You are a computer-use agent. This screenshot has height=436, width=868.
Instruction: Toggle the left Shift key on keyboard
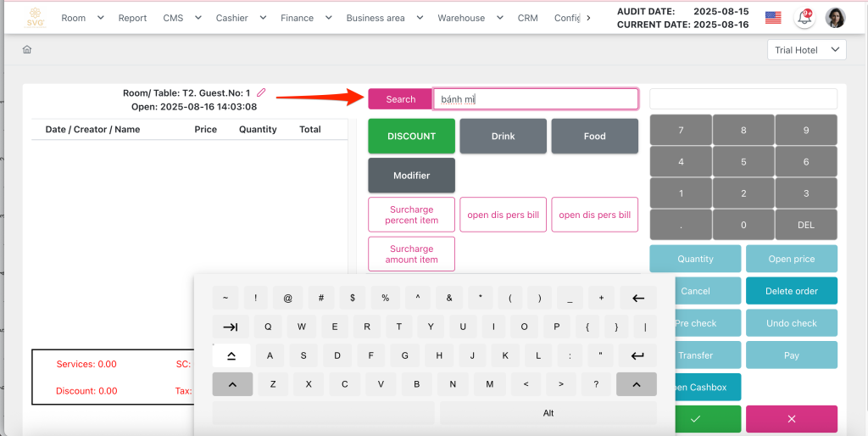tap(231, 384)
